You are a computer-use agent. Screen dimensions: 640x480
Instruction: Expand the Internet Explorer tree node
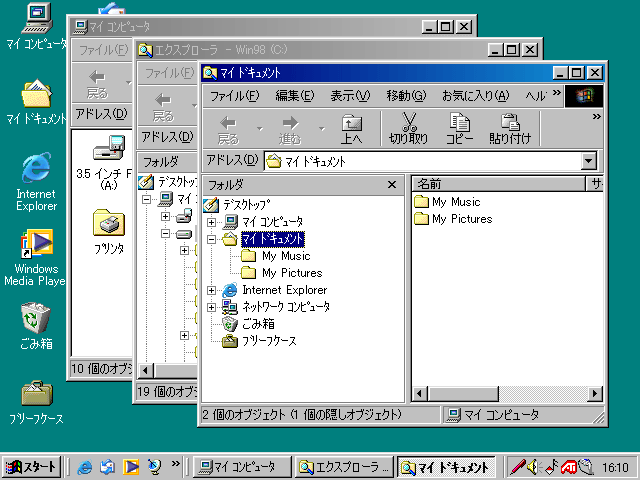coord(211,290)
